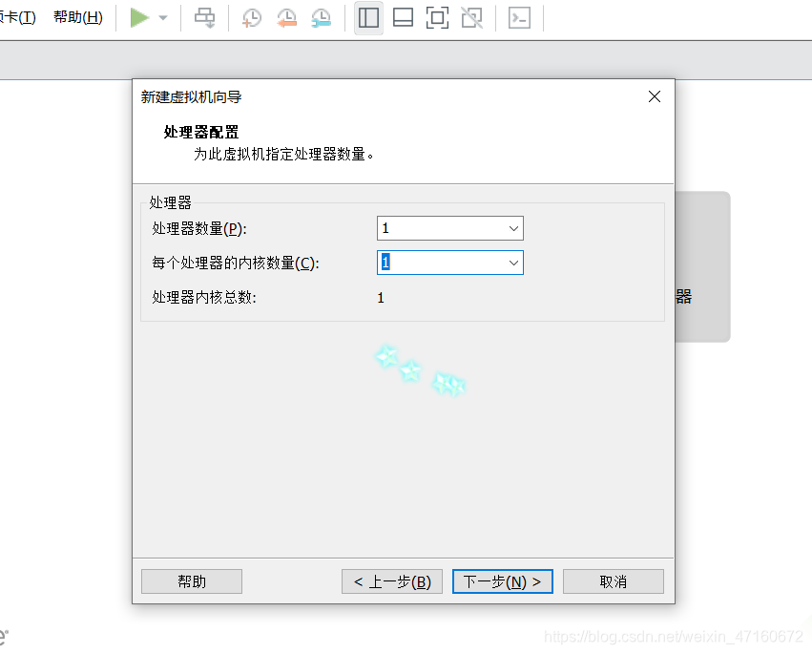Open the 选项卡(T) menu
This screenshot has height=654, width=812.
pyautogui.click(x=17, y=17)
